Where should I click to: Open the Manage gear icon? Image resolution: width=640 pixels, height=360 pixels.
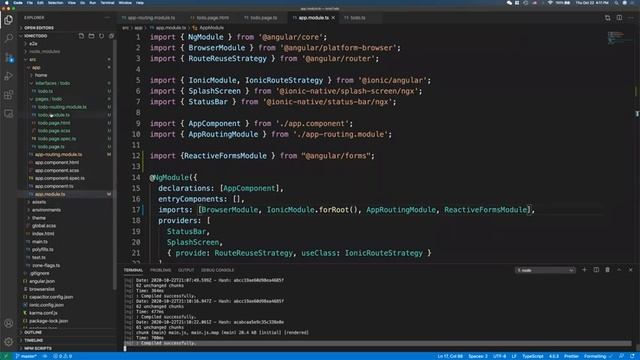(x=9, y=342)
